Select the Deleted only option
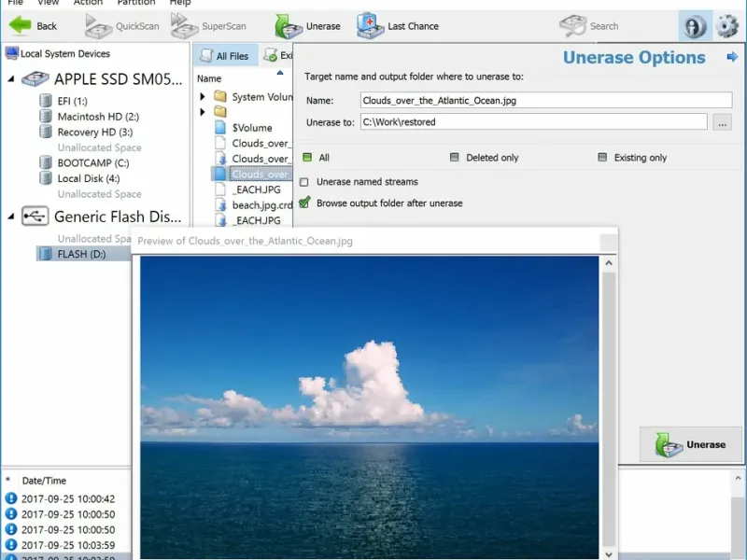 point(455,158)
